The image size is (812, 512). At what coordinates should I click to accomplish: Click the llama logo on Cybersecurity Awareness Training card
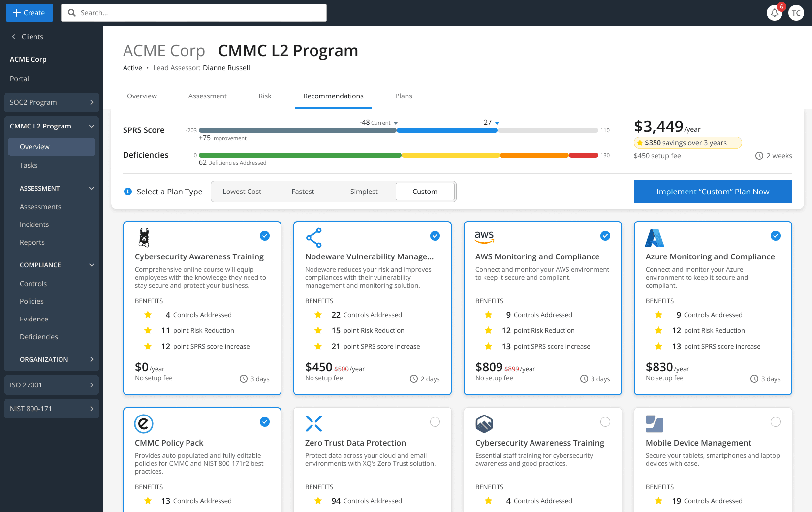144,238
